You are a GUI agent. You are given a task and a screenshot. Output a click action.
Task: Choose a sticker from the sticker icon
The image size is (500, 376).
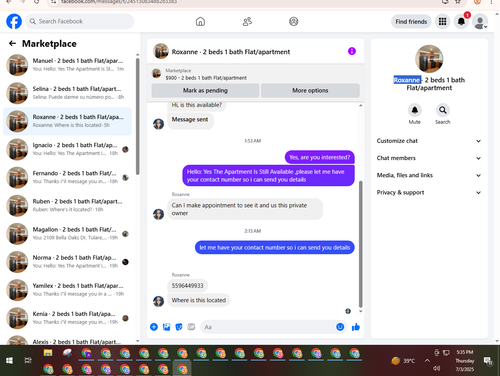[x=179, y=327]
